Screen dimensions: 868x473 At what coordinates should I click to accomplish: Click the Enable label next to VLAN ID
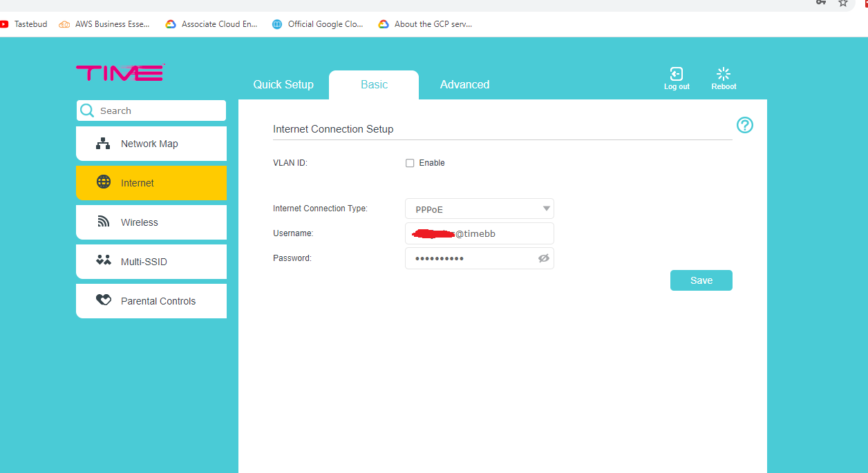(432, 163)
